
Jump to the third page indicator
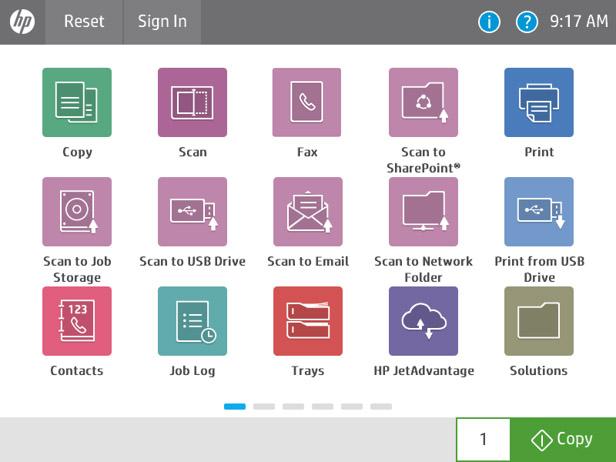point(293,406)
